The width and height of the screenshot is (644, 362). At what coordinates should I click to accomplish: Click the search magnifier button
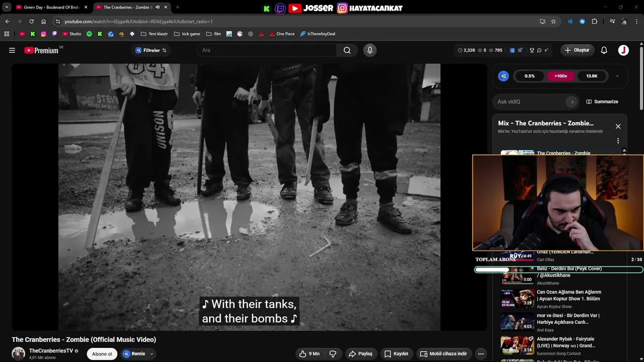point(347,50)
